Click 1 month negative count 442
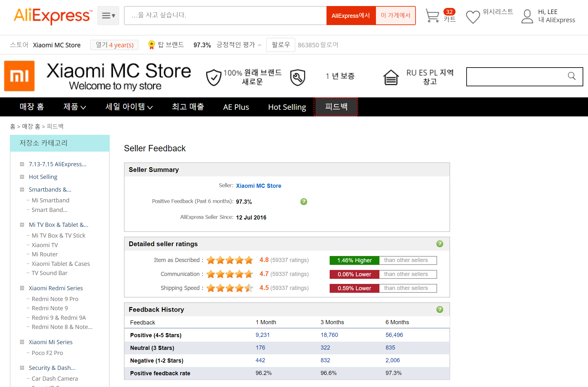 pos(260,360)
